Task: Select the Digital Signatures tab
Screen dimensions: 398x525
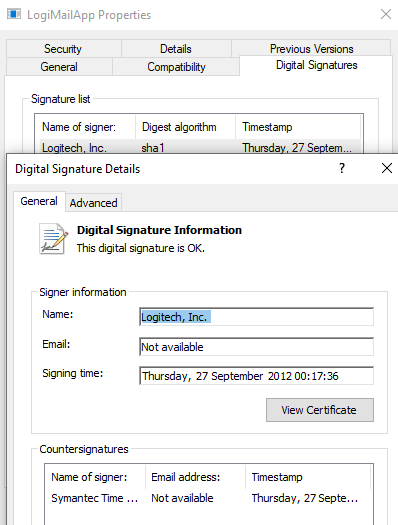Action: [316, 65]
